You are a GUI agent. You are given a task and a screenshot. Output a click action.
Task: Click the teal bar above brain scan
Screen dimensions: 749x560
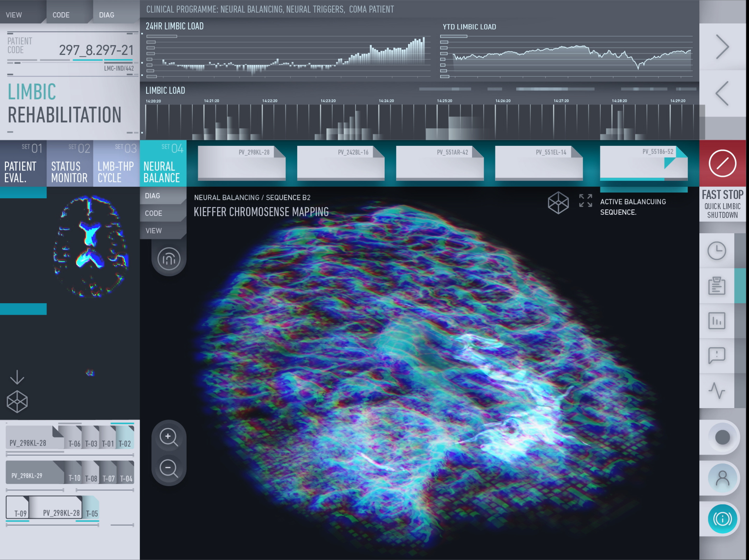tap(23, 192)
